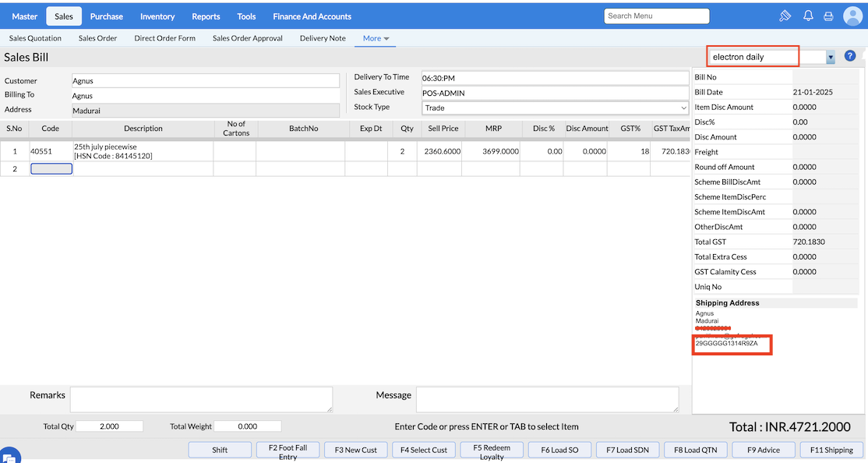The height and width of the screenshot is (463, 868).
Task: Click the Search Menu field
Action: coord(656,16)
